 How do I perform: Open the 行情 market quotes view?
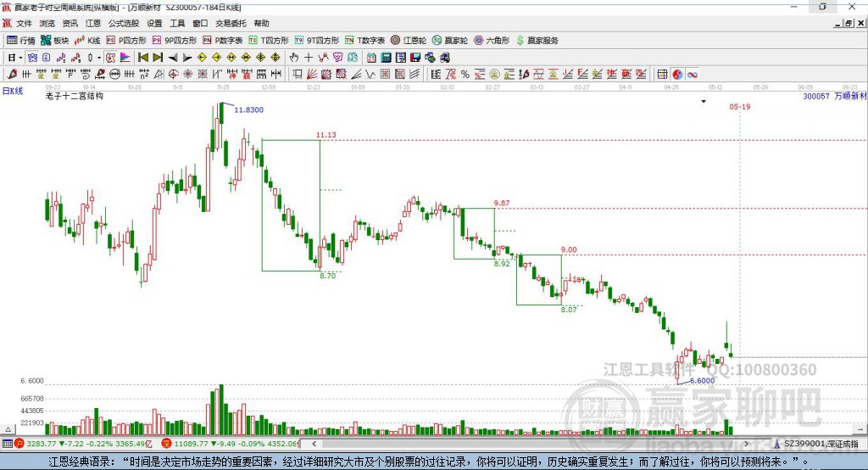[x=21, y=41]
